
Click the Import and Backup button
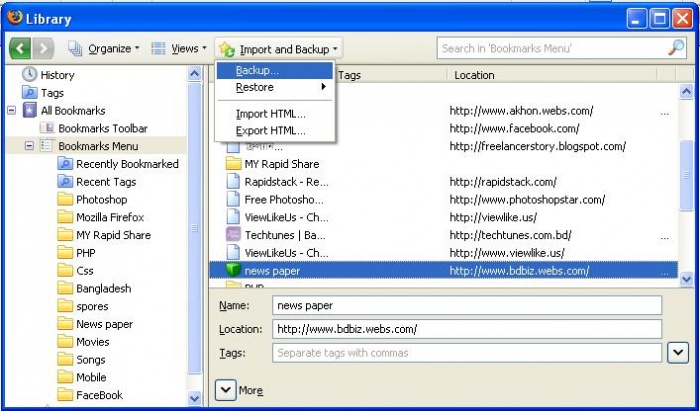[x=279, y=49]
